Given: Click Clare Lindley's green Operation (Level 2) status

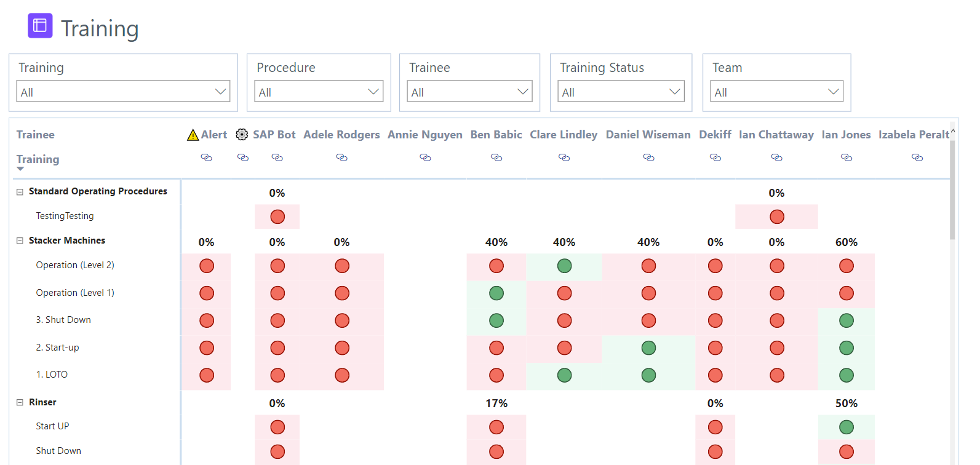Looking at the screenshot, I should [564, 266].
